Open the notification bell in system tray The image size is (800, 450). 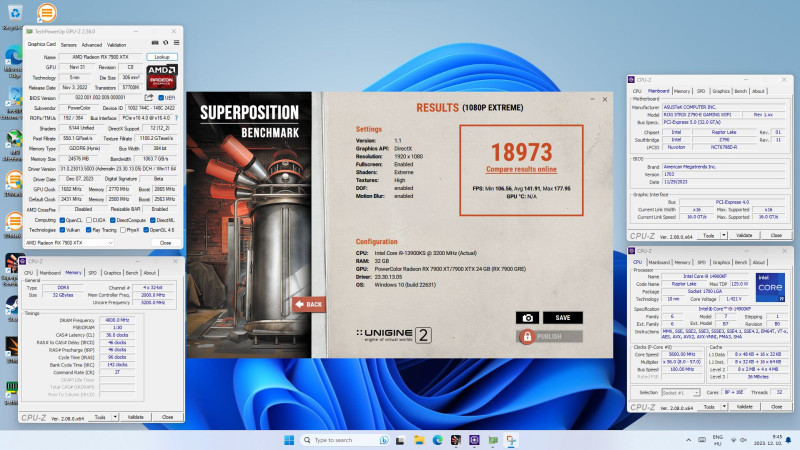coord(788,440)
